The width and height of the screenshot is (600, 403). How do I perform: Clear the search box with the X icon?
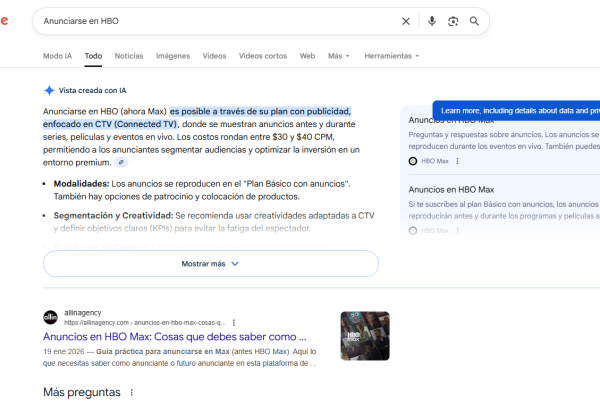(406, 21)
